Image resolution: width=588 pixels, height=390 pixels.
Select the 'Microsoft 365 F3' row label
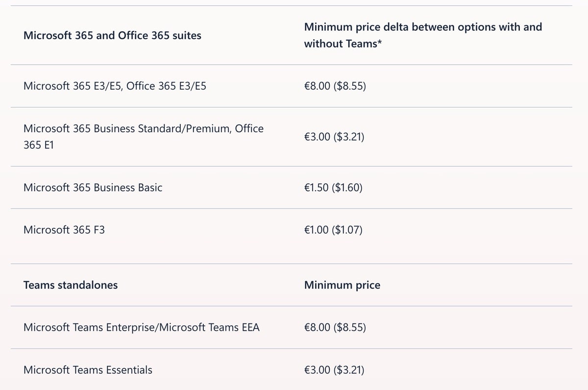[x=64, y=230]
